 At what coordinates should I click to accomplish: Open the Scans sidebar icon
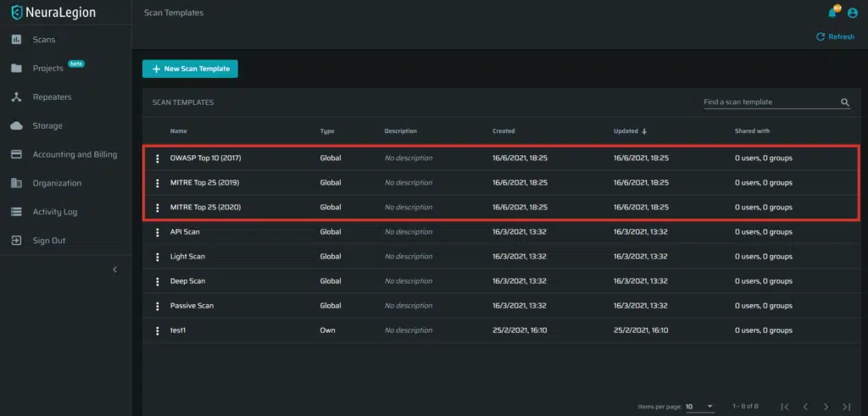click(x=17, y=39)
